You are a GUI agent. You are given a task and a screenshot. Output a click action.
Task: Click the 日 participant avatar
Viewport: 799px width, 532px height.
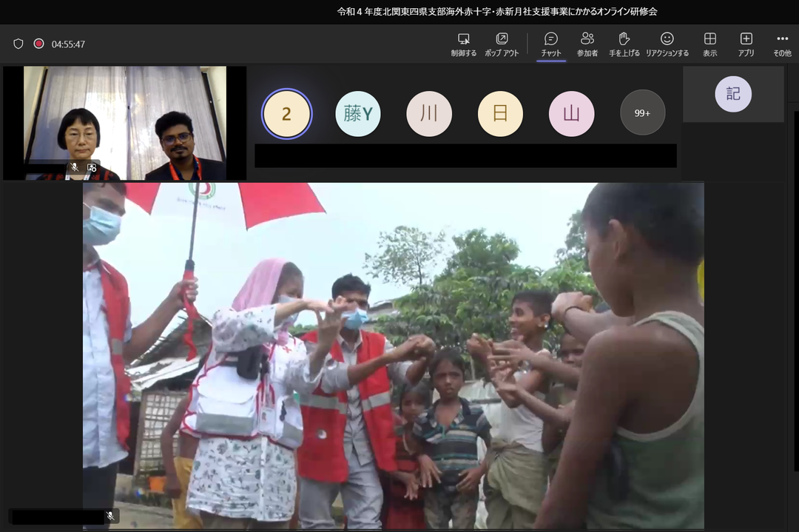[x=500, y=114]
